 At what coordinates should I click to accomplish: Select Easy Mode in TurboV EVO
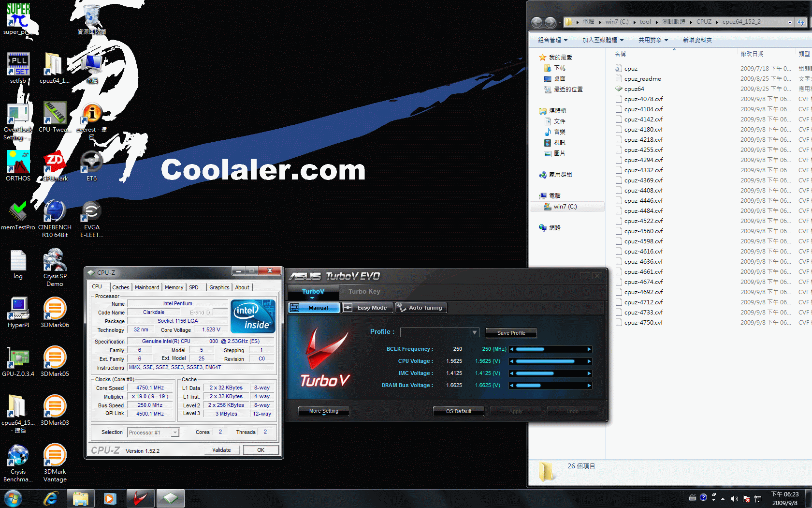tap(367, 308)
